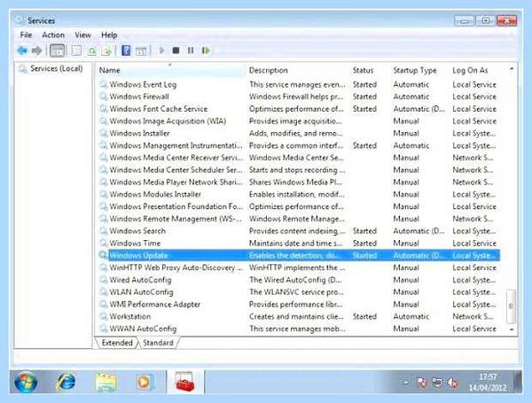Select the Windows Installer service
The image size is (532, 403).
300,133
